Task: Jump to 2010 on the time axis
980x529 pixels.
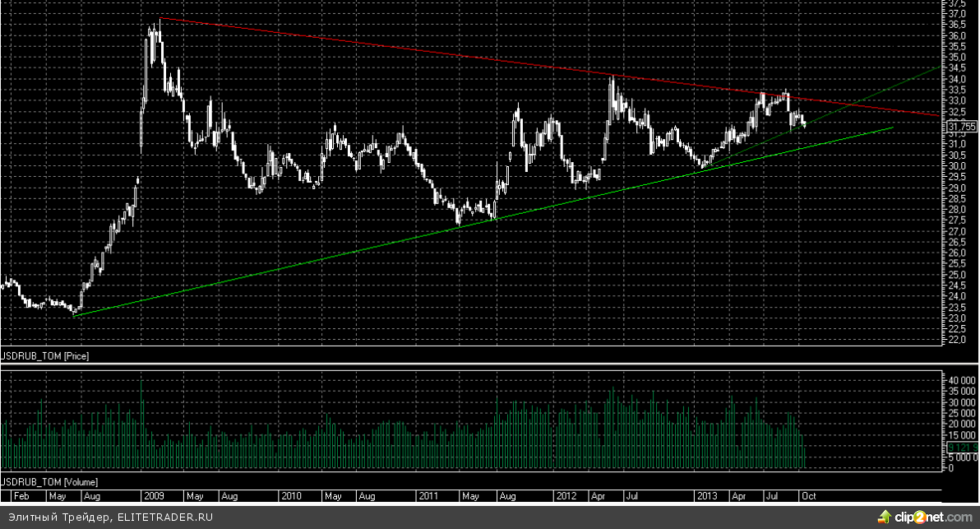Action: click(291, 497)
